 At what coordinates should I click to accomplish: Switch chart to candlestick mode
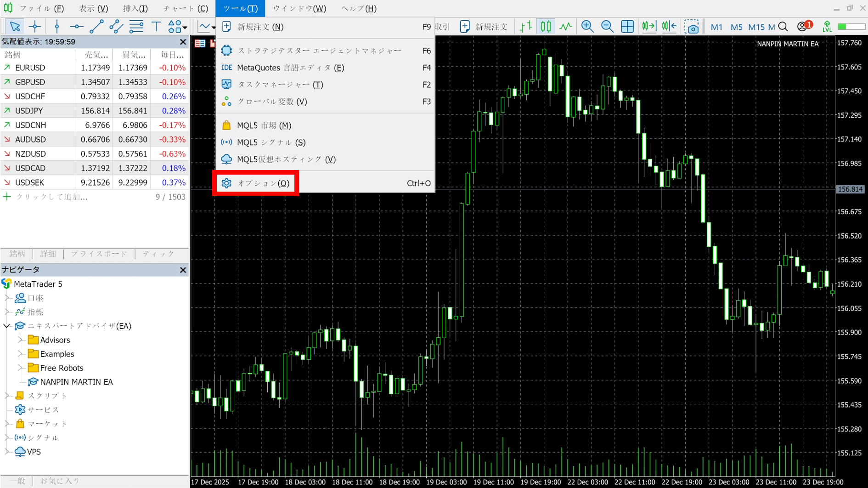(546, 27)
